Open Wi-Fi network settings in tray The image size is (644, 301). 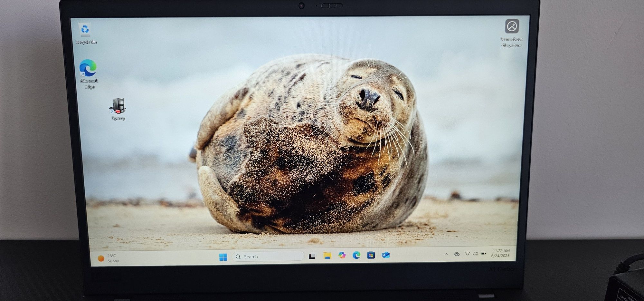[x=467, y=254]
